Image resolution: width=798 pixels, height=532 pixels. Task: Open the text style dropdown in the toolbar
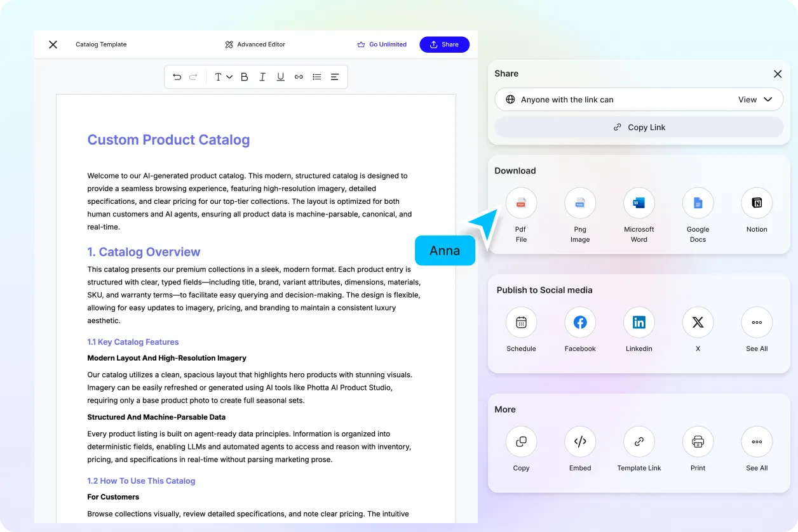pyautogui.click(x=222, y=76)
